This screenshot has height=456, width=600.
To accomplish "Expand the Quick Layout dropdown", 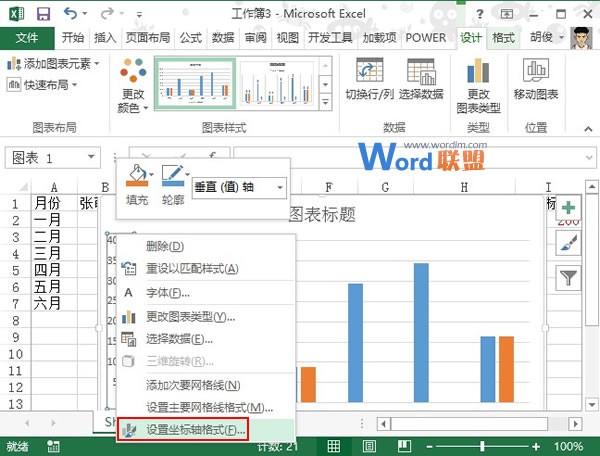I will 42,85.
